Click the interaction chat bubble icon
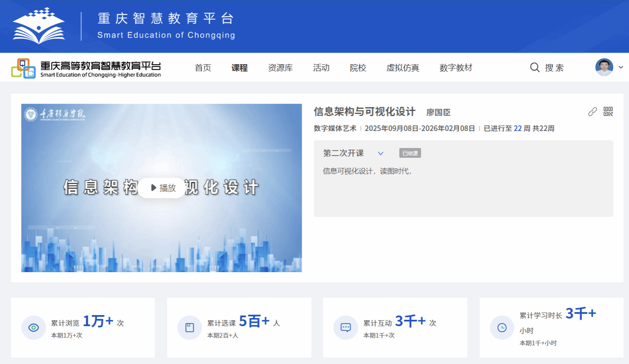This screenshot has height=364, width=629. point(346,327)
